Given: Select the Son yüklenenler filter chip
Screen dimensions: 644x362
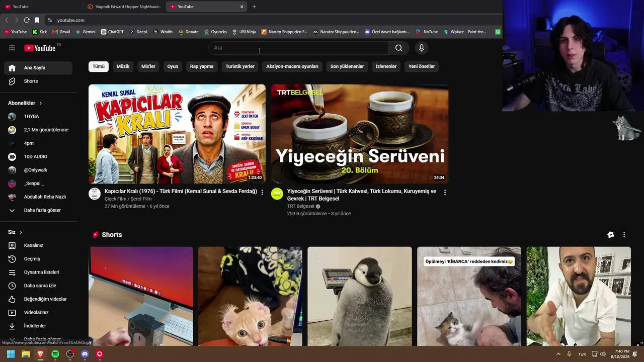Looking at the screenshot, I should [347, 66].
